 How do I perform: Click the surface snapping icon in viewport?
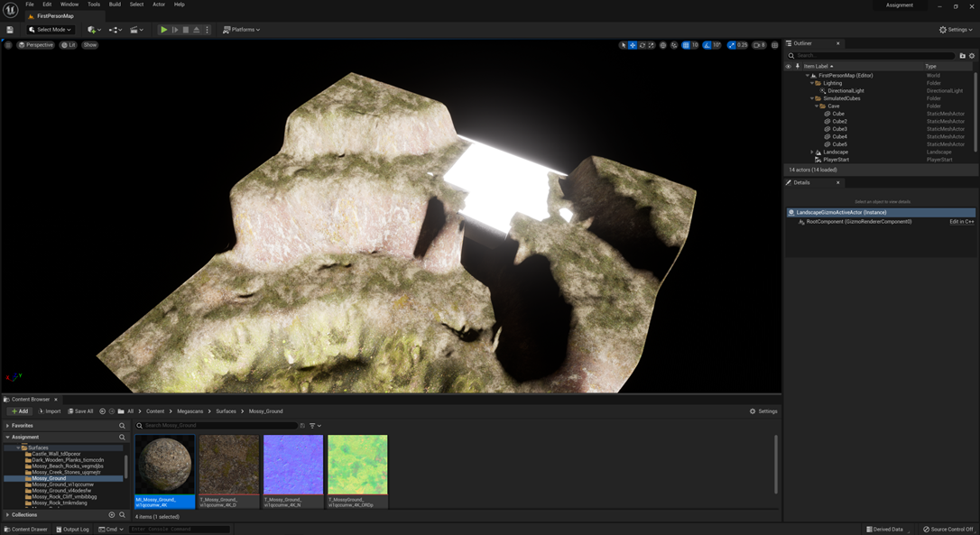[x=674, y=45]
